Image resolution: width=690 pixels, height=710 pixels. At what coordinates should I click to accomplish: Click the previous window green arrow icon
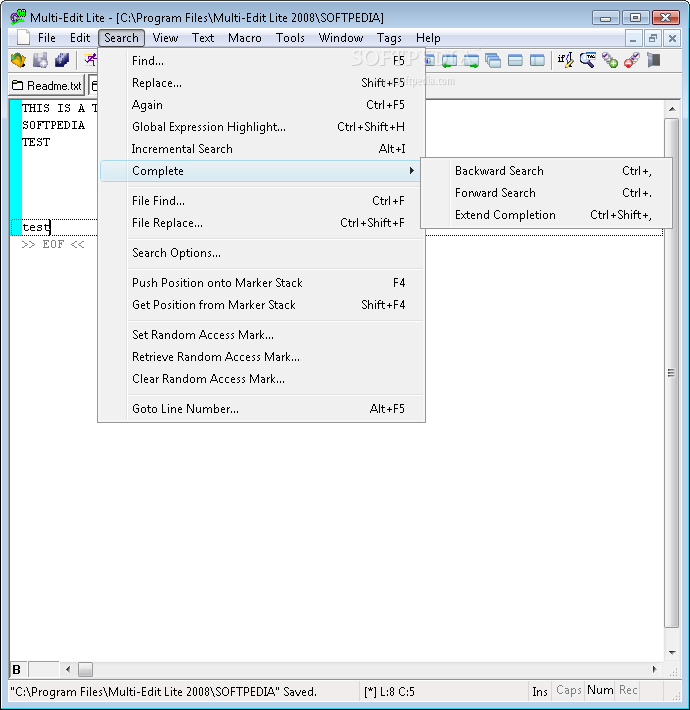click(x=449, y=60)
